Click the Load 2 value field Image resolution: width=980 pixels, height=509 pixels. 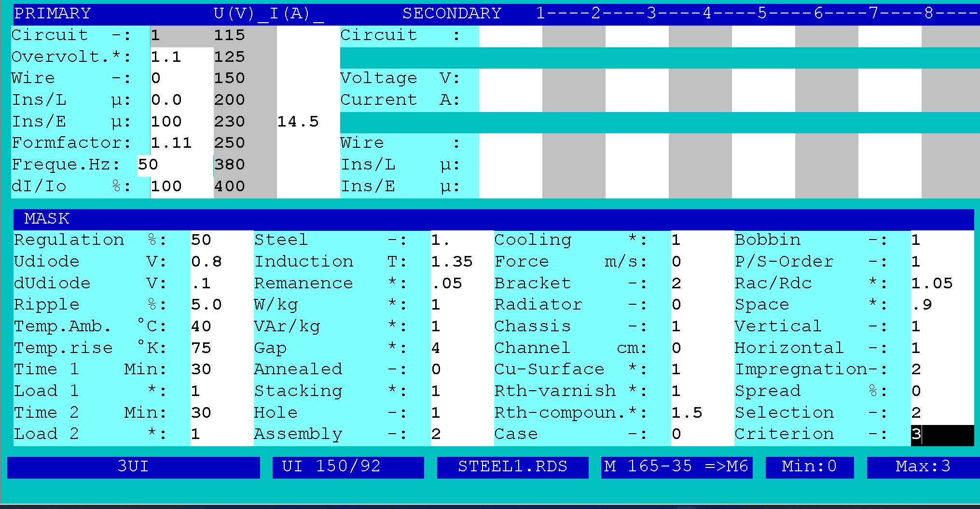[222, 435]
